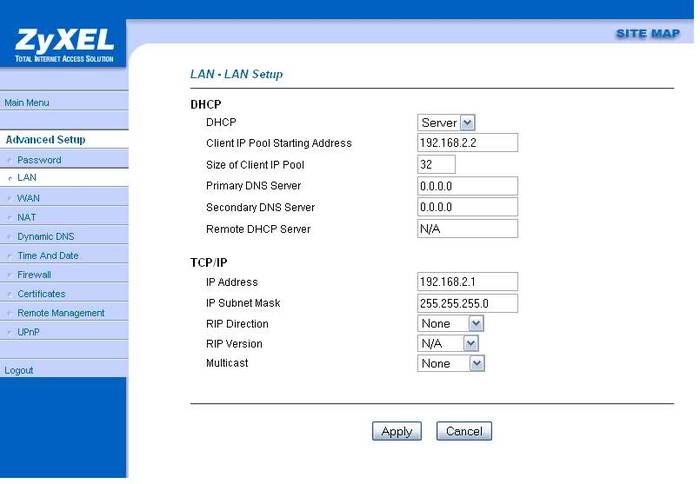Image resolution: width=700 pixels, height=484 pixels.
Task: Go to the Firewall page
Action: (34, 275)
